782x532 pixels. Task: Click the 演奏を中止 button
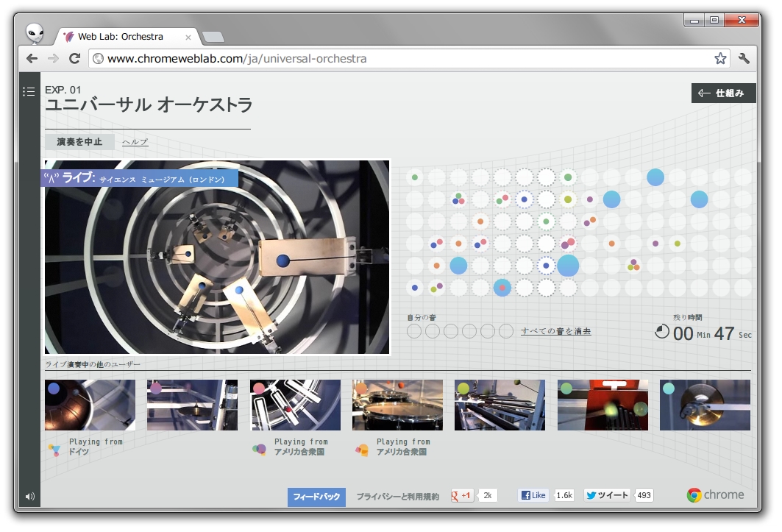(79, 142)
